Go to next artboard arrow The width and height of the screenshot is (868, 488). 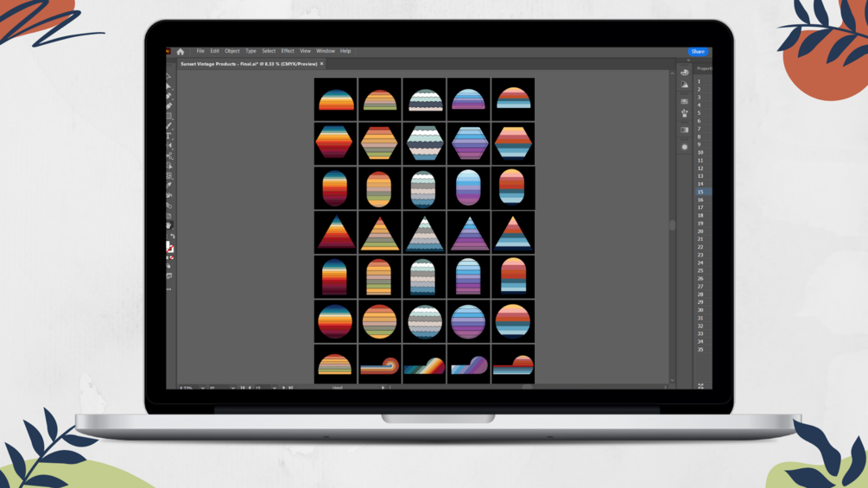284,387
